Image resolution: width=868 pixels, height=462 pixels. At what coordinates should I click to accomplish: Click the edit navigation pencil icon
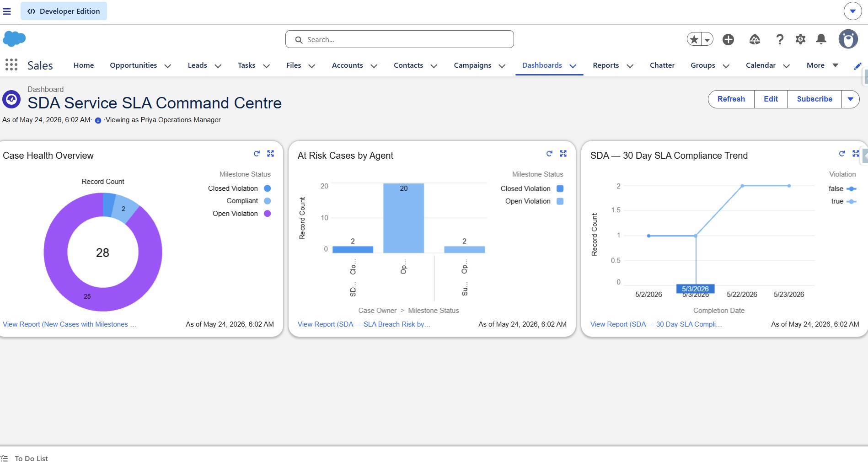(858, 66)
